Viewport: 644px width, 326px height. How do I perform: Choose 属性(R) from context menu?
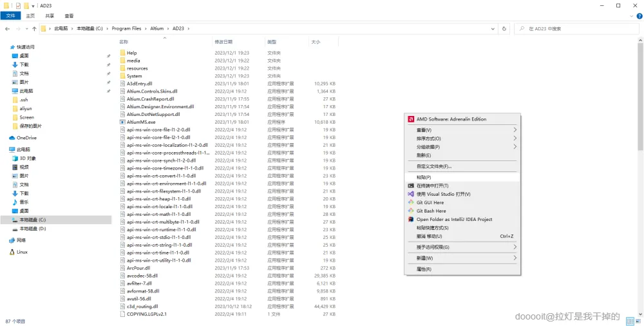pos(462,269)
